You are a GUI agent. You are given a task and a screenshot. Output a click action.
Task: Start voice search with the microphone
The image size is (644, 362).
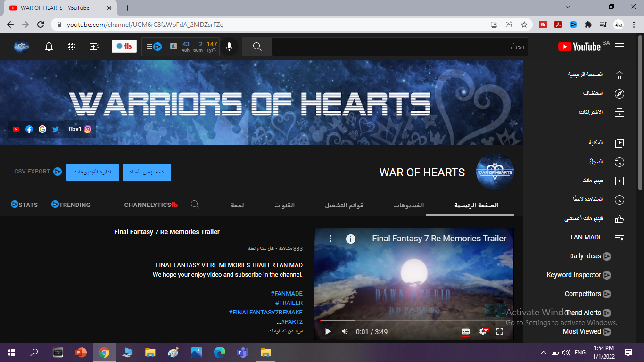[x=229, y=47]
